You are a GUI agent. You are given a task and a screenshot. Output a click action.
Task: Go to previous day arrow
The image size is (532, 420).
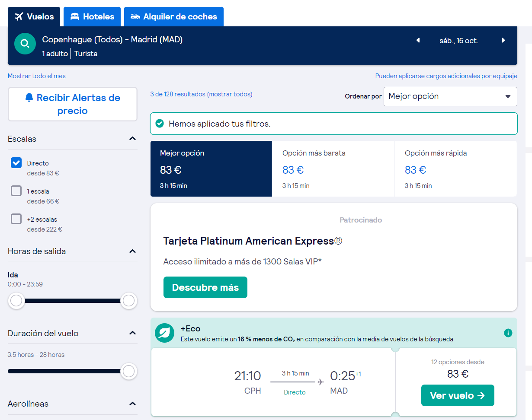[418, 41]
